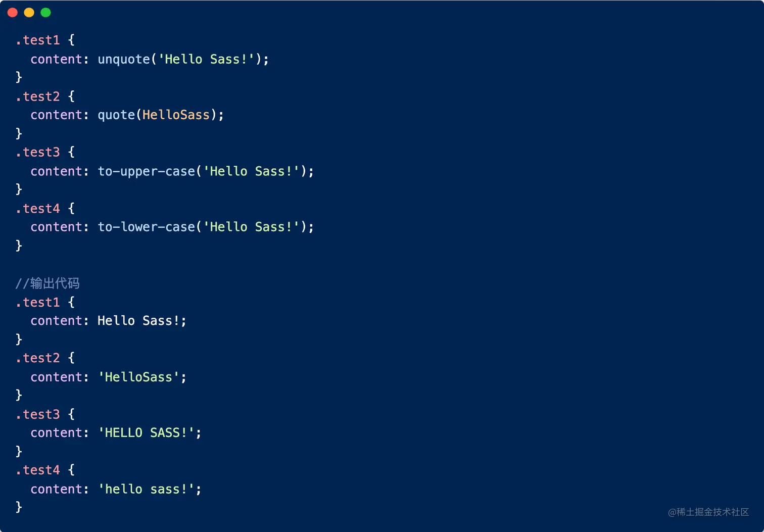Click the output string 'HELLO SASS!'
764x532 pixels.
(147, 433)
